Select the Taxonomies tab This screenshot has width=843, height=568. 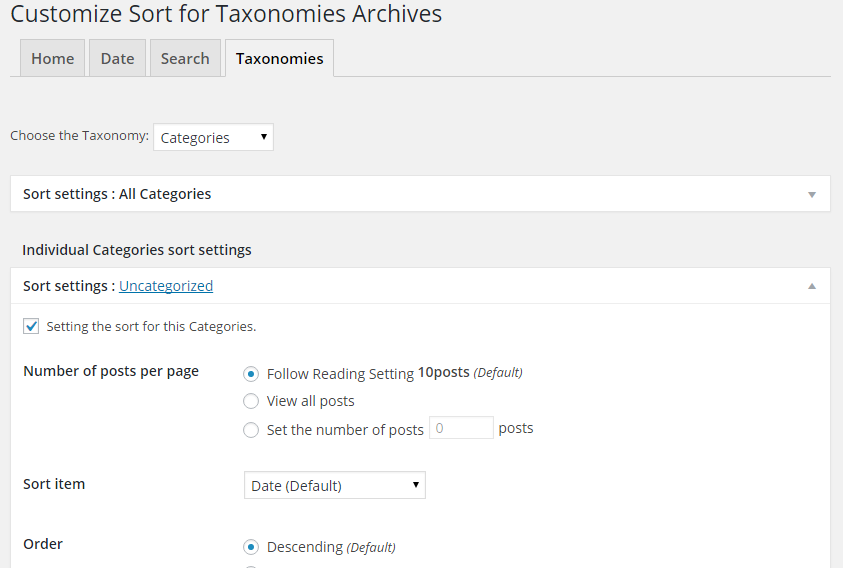coord(279,59)
